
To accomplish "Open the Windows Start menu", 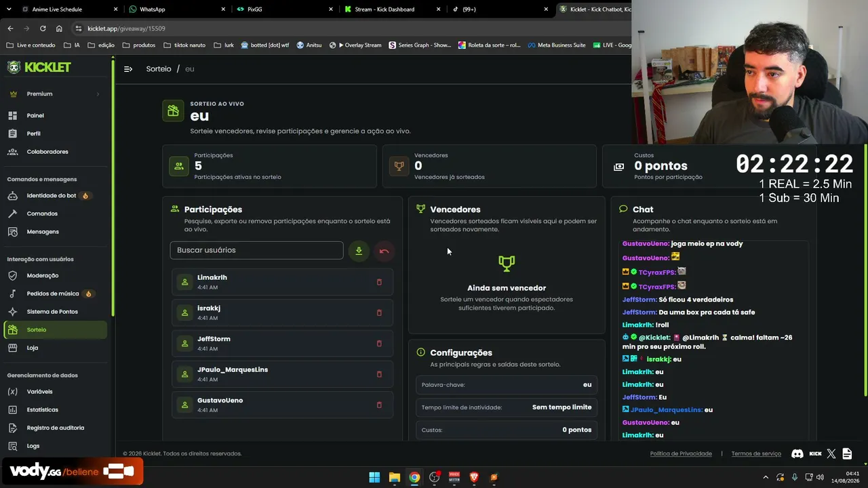I will (374, 477).
